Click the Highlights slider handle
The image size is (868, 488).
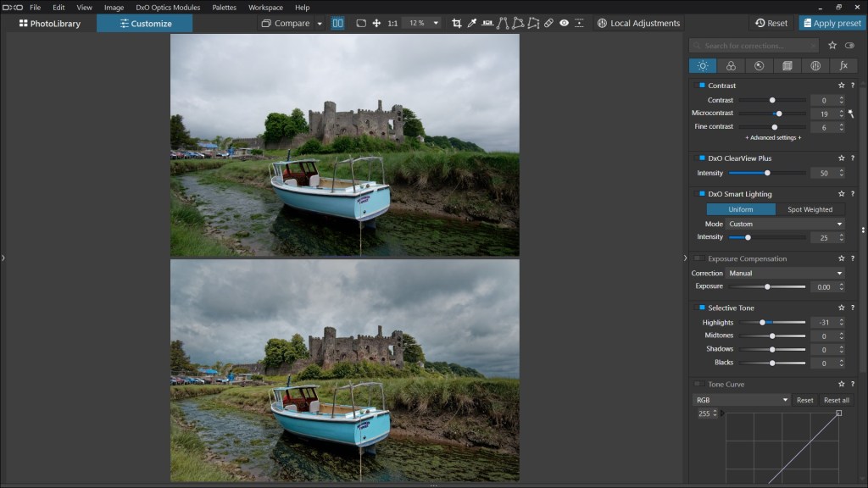coord(762,323)
